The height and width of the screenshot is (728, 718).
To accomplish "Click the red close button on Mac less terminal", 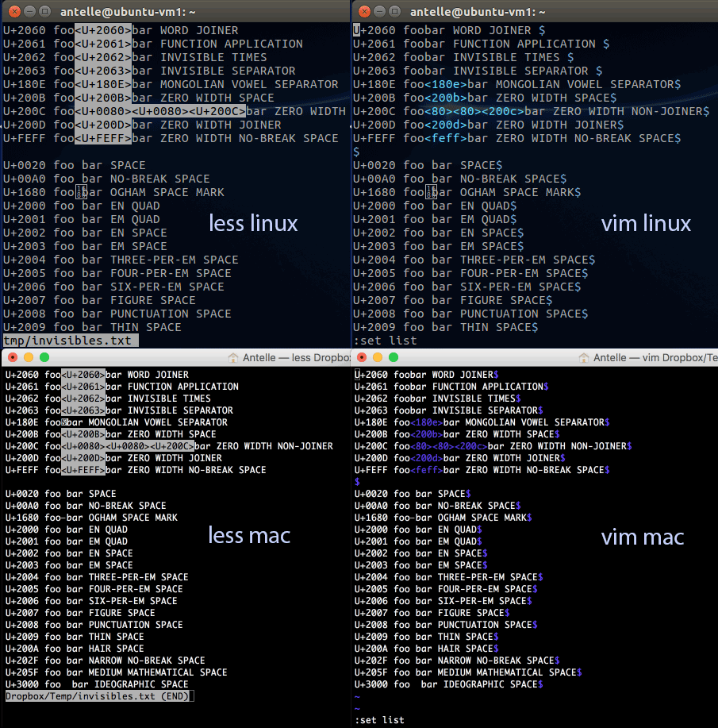I will (x=11, y=358).
